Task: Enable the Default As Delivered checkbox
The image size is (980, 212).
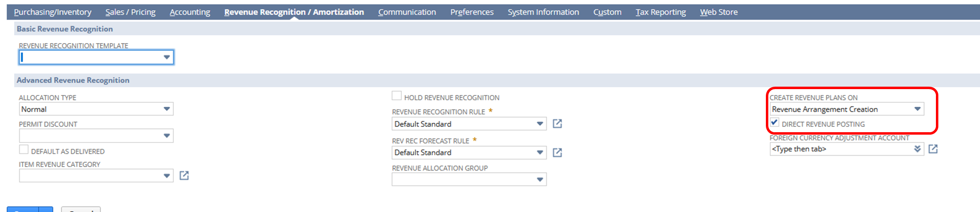Action: 24,150
